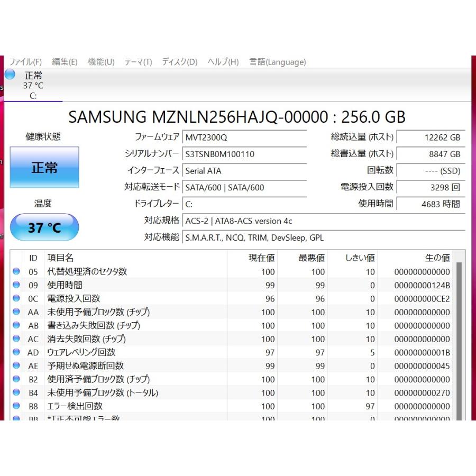Click the blue dot beside 未使用予備ブロック数 (チップ)
Screen dimensions: 476x476
[15, 312]
